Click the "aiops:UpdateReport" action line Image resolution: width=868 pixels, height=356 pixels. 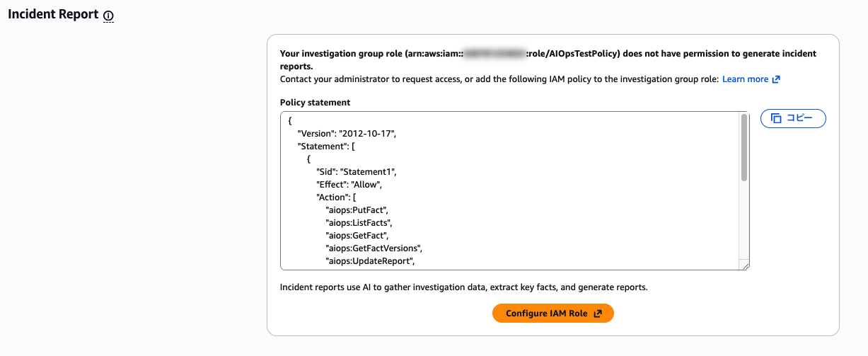[x=370, y=261]
